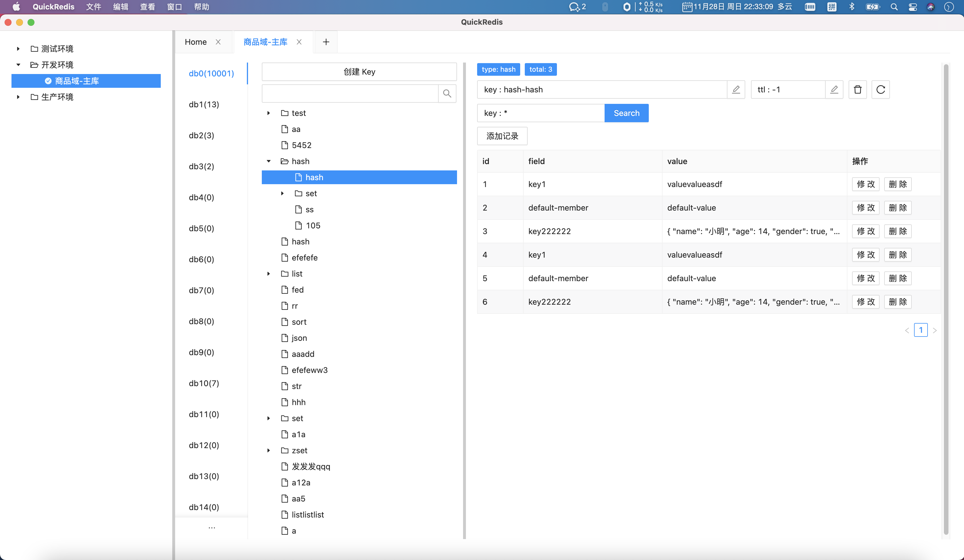The height and width of the screenshot is (560, 964).
Task: Click the Pinyin input method icon
Action: [x=832, y=7]
